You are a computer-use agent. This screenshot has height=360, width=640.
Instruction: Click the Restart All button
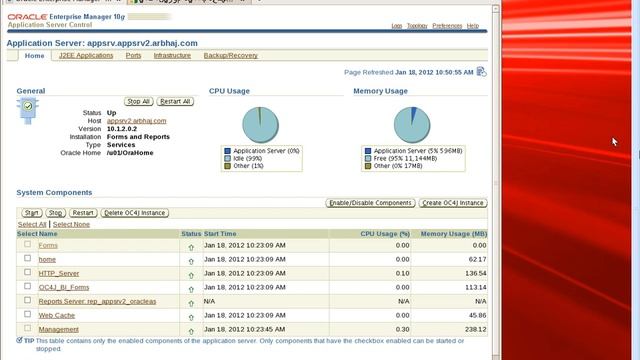(x=175, y=101)
